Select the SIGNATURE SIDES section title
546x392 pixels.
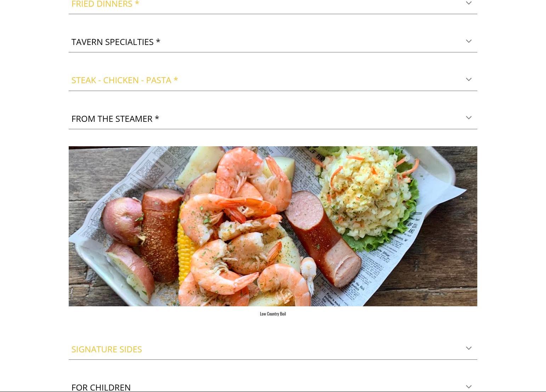(107, 349)
